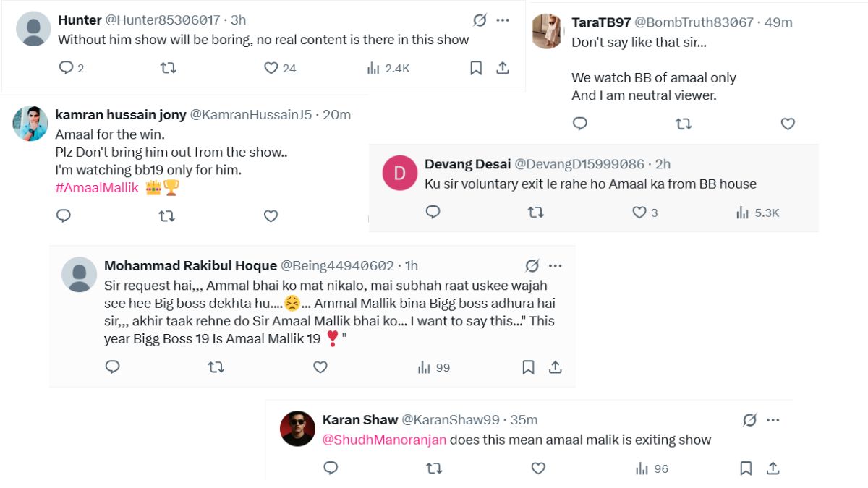Repost kamran hussain jony's tweet
This screenshot has height=488, width=868.
pyautogui.click(x=167, y=215)
